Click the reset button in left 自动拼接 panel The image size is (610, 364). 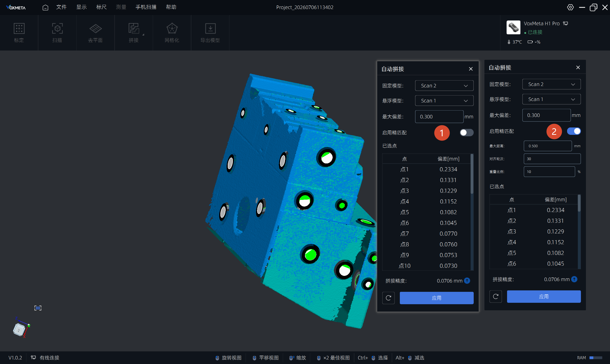tap(388, 298)
